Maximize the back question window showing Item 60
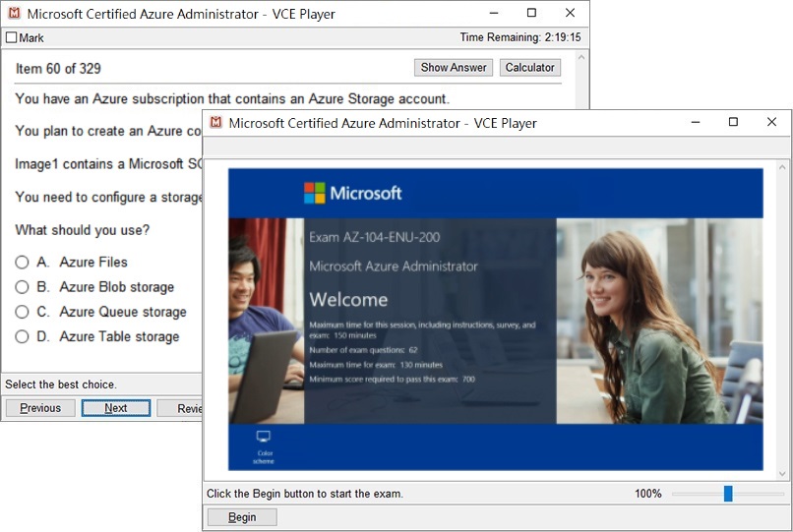 (x=531, y=14)
